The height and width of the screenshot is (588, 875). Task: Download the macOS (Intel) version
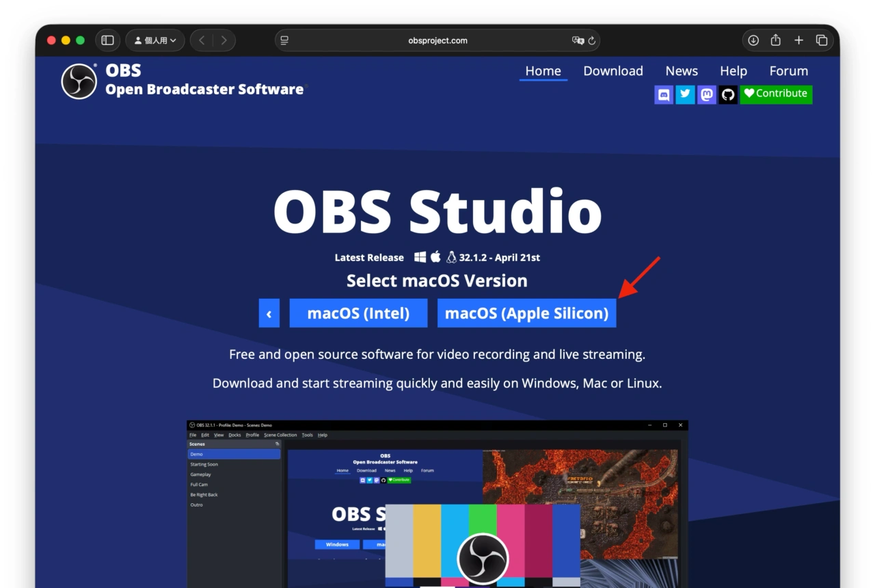[x=358, y=313]
